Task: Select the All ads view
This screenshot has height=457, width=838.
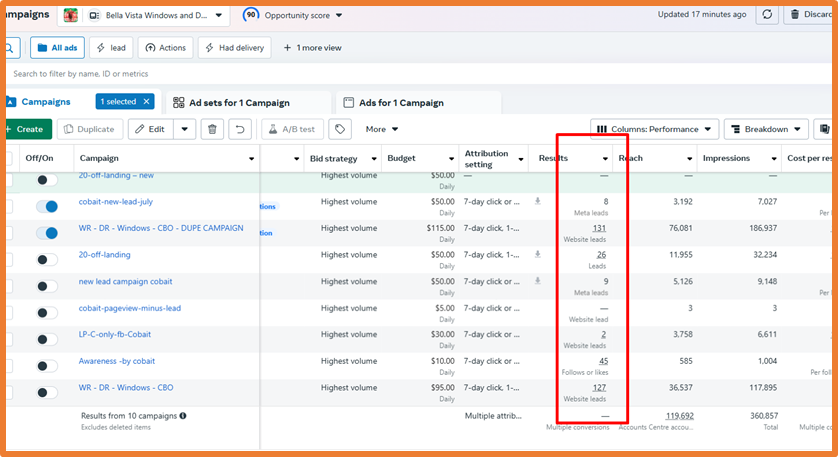Action: (x=57, y=48)
